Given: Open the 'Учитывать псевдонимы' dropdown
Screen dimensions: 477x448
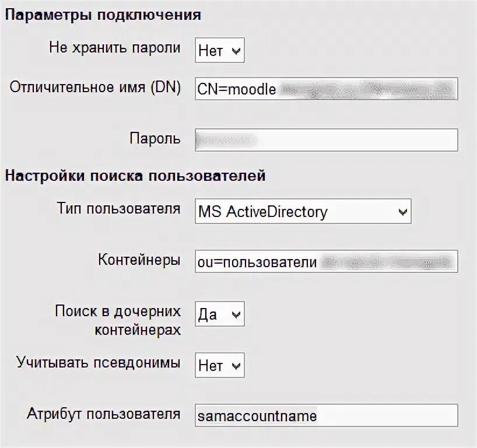Looking at the screenshot, I should (220, 365).
